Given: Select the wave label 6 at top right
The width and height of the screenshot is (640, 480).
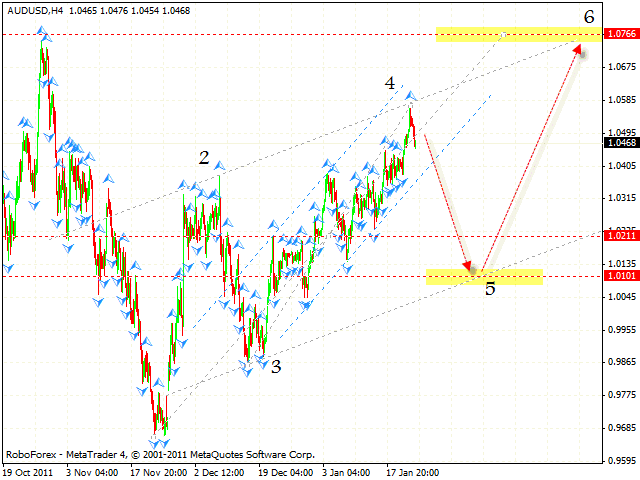Looking at the screenshot, I should tap(589, 16).
